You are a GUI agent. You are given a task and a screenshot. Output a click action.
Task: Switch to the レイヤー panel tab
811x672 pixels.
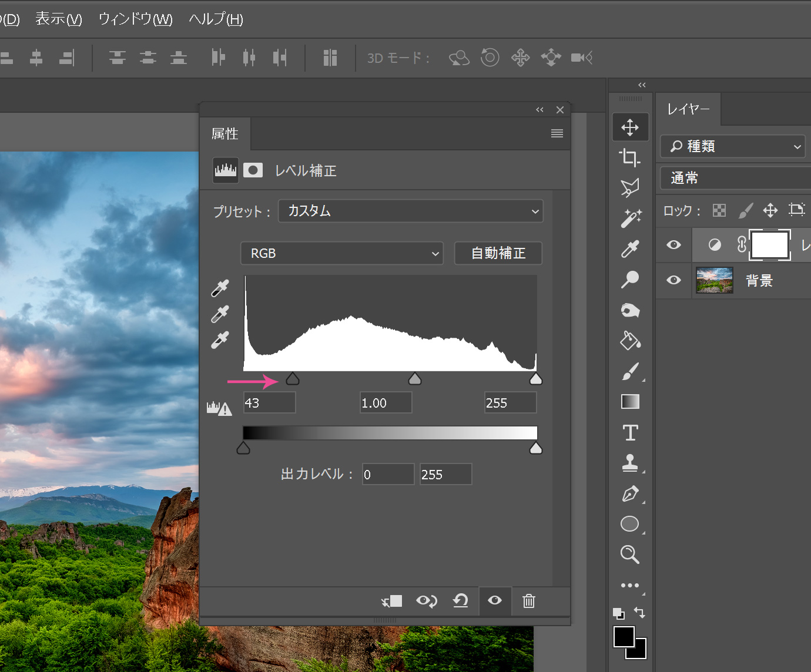688,109
